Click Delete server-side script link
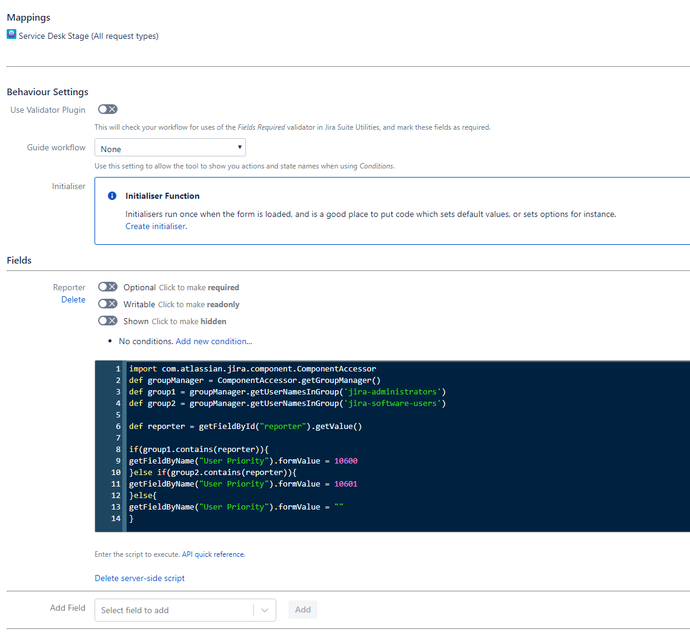 pyautogui.click(x=139, y=578)
